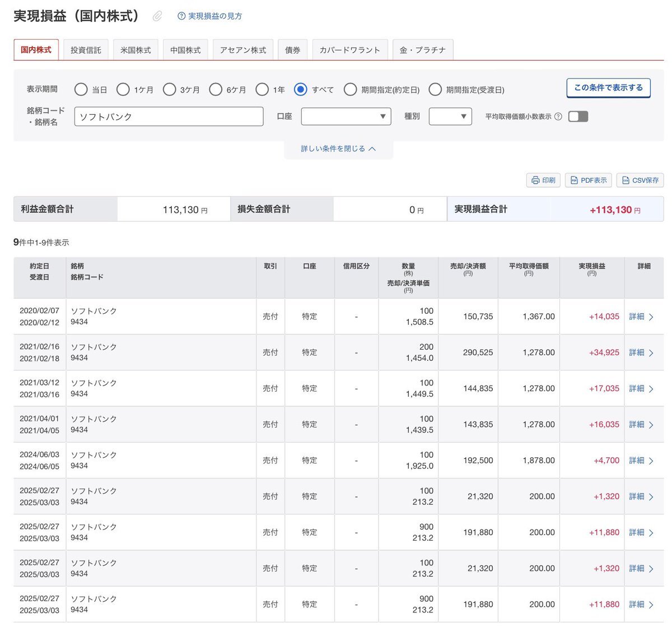Viewport: 672px width, 632px height.
Task: Open the カバードワラント tab
Action: pyautogui.click(x=349, y=50)
